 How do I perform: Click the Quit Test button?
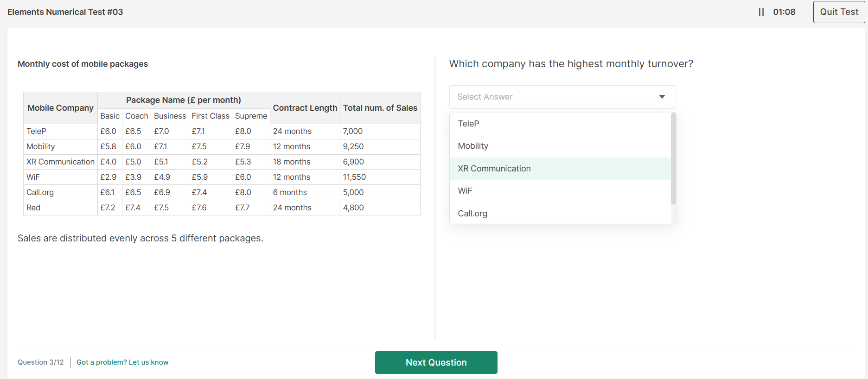(x=838, y=12)
